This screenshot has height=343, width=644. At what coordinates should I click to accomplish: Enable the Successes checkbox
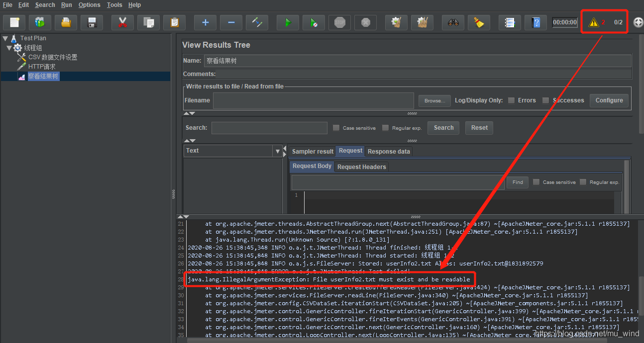point(545,100)
